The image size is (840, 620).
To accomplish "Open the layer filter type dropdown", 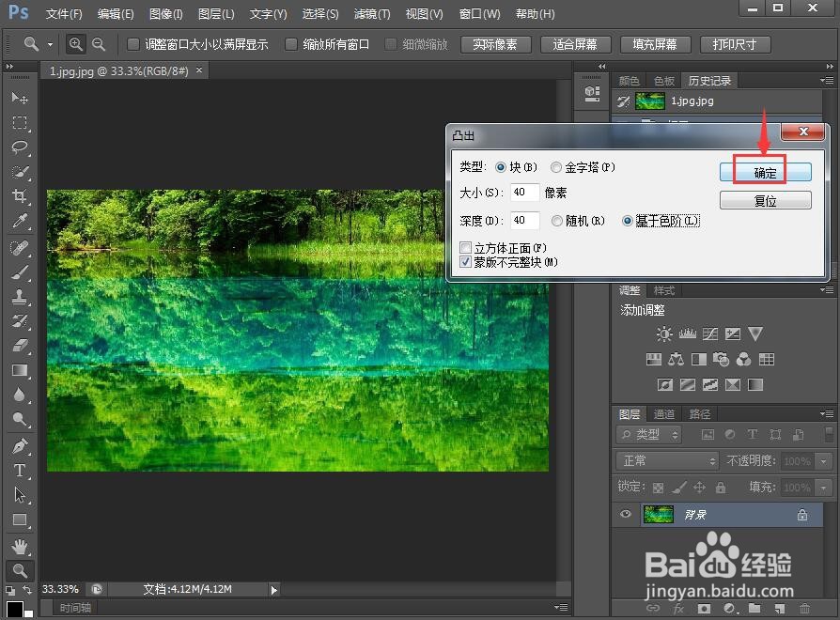I will tap(648, 434).
